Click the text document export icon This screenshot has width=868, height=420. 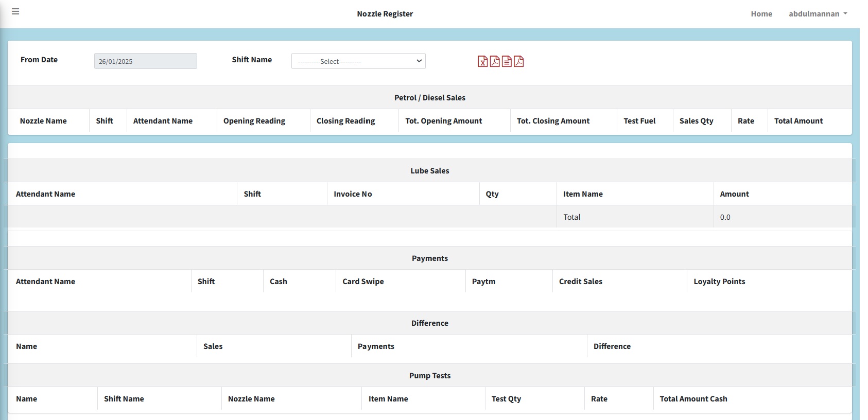(507, 62)
